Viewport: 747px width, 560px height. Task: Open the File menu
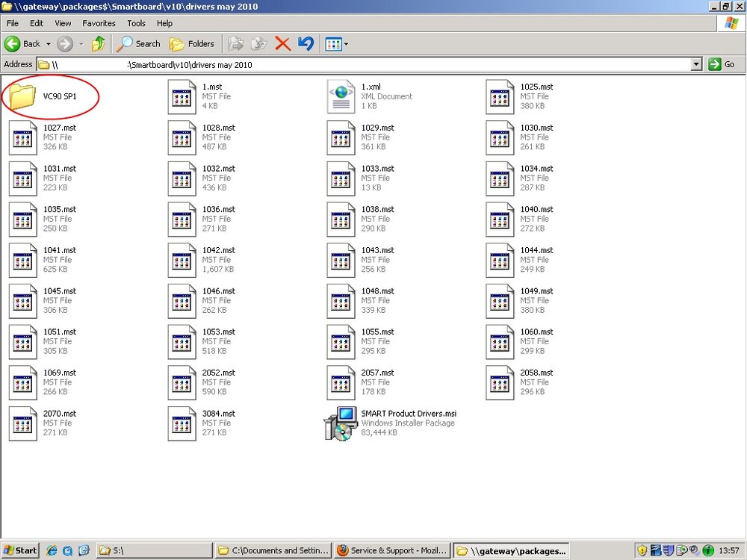coord(13,23)
